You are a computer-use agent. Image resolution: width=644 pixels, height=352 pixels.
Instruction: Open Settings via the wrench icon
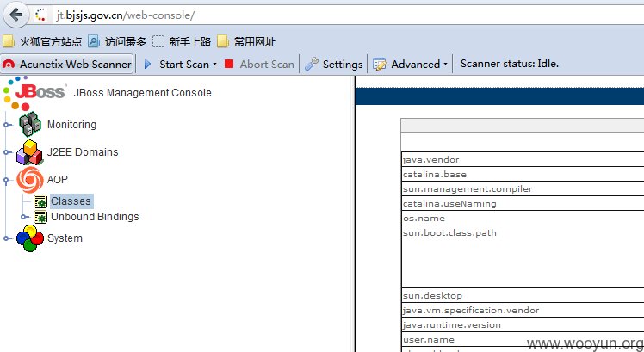click(x=312, y=64)
